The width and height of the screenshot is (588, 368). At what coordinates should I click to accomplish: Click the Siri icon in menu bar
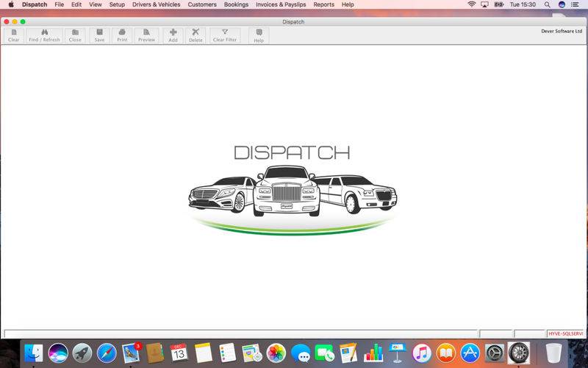(562, 4)
